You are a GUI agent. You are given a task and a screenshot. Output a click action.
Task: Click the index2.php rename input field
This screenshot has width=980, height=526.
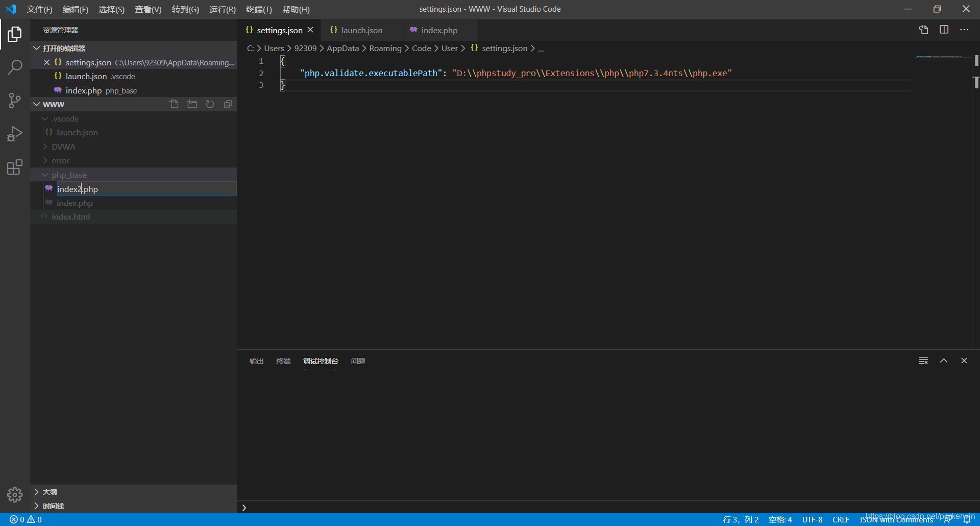pos(146,188)
